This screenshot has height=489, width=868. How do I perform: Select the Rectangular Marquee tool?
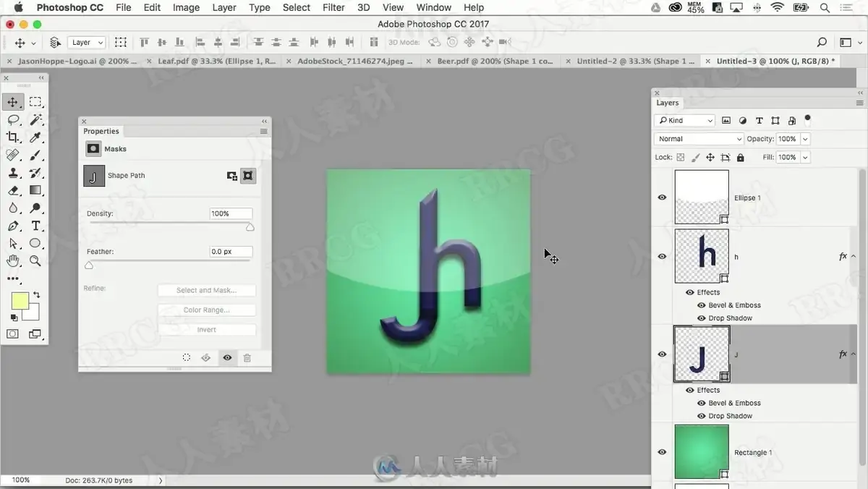click(35, 102)
